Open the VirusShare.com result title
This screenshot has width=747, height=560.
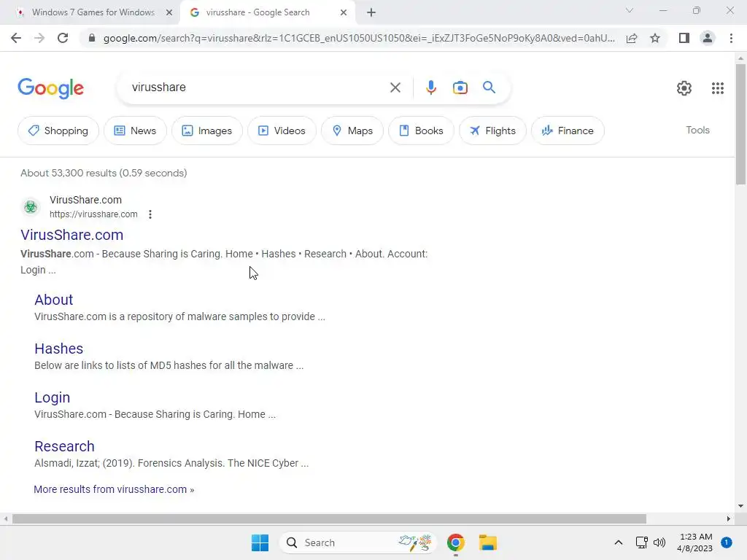72,235
